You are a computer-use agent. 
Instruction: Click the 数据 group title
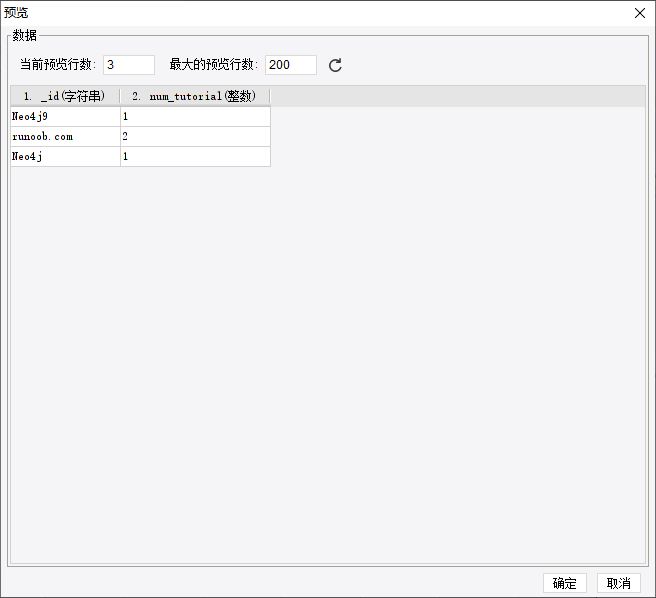(24, 35)
